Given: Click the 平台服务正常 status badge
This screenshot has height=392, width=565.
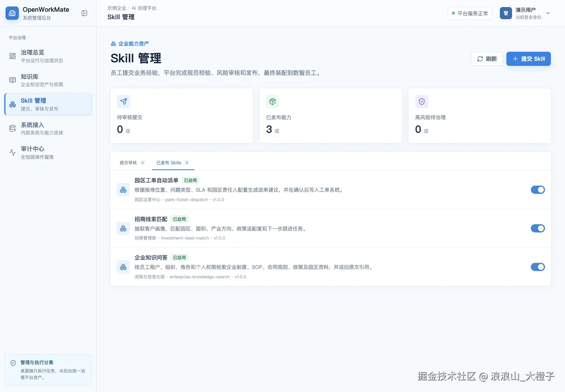Looking at the screenshot, I should (470, 13).
